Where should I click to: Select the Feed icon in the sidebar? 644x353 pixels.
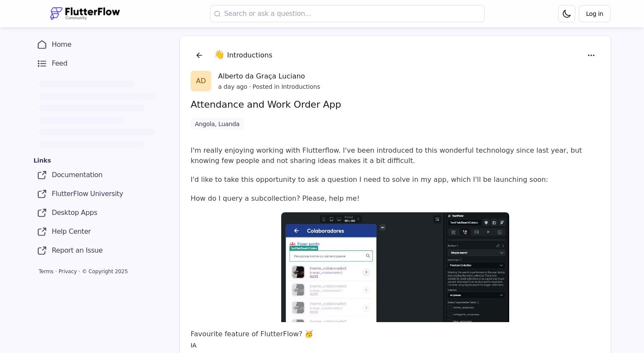[x=42, y=63]
